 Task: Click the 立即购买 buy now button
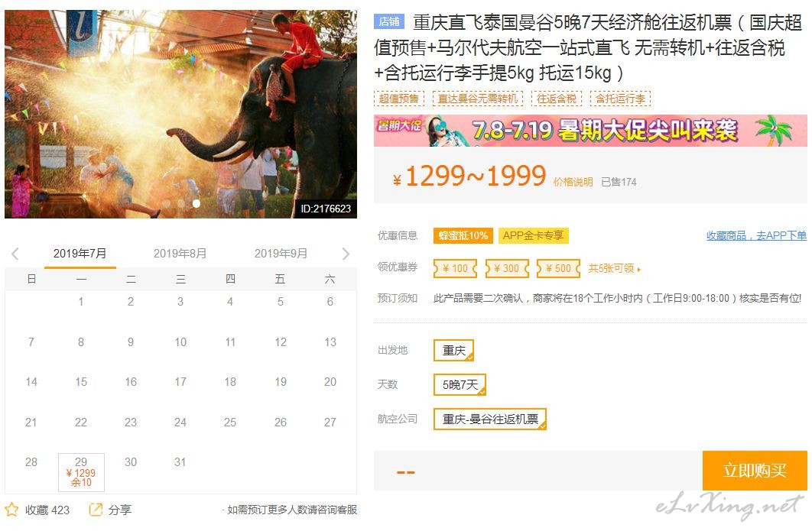click(x=755, y=471)
